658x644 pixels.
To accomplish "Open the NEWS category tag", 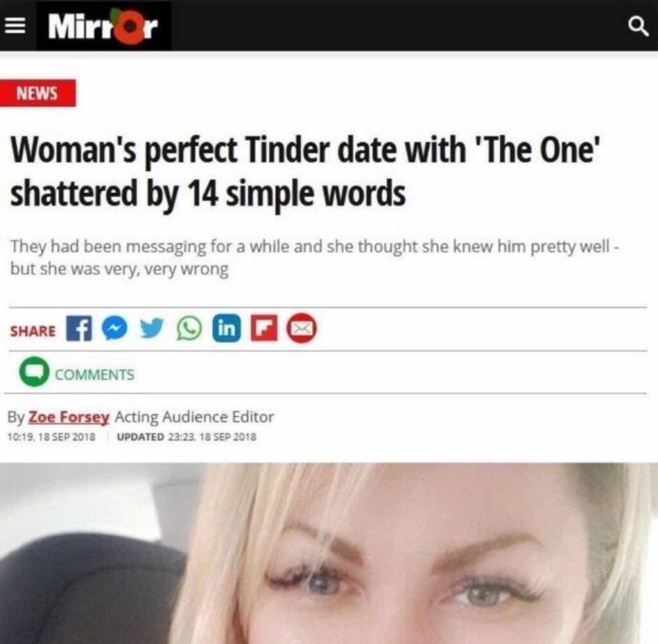I will (x=38, y=93).
